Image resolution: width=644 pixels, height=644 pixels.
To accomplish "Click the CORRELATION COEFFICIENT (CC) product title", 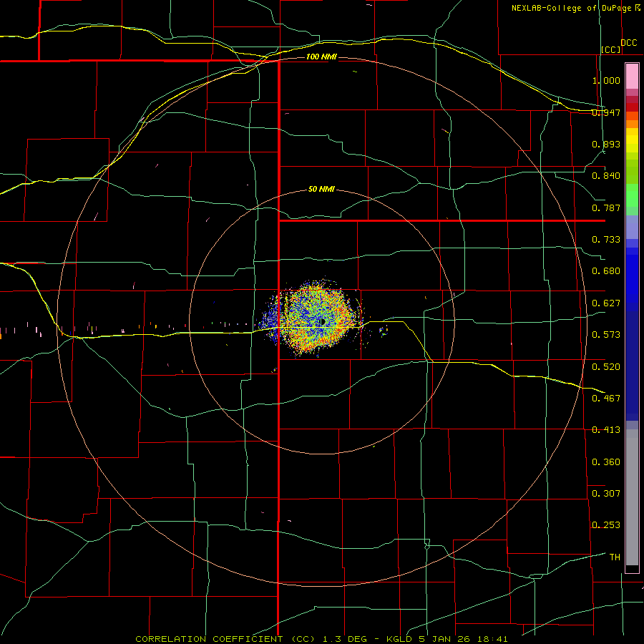I will pyautogui.click(x=225, y=639).
